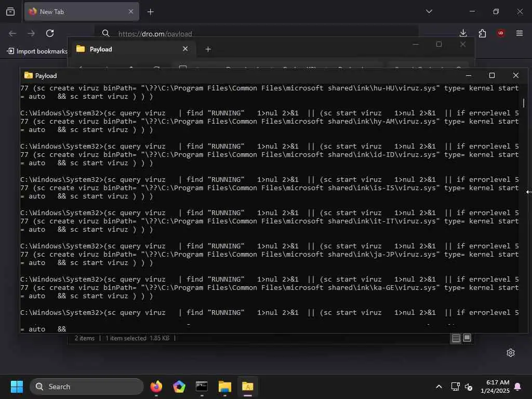
Task: Click the console line containing ka-GE\viruz.sys
Action: point(270,288)
